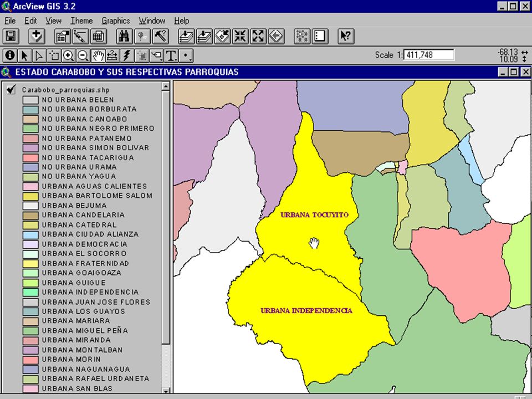Image resolution: width=532 pixels, height=399 pixels.
Task: Click the Zoom to Previous Extent icon
Action: 276,37
